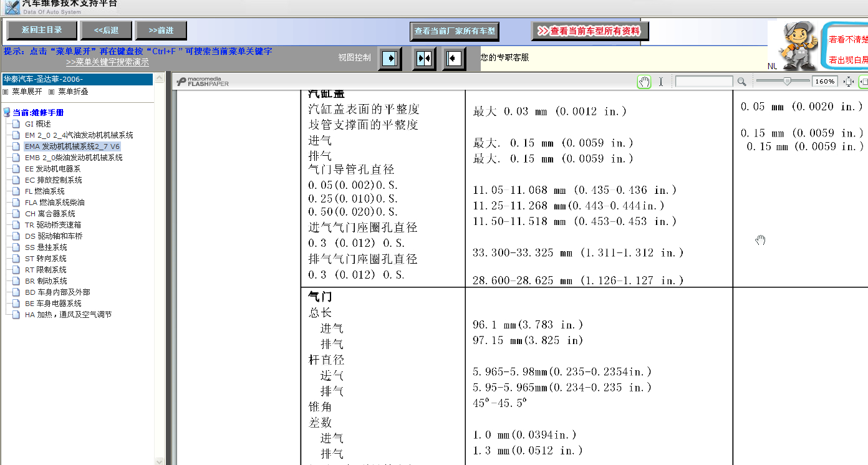Viewport: 868px width, 465px height.
Task: Click 若出现白屏 red text link
Action: pos(848,60)
